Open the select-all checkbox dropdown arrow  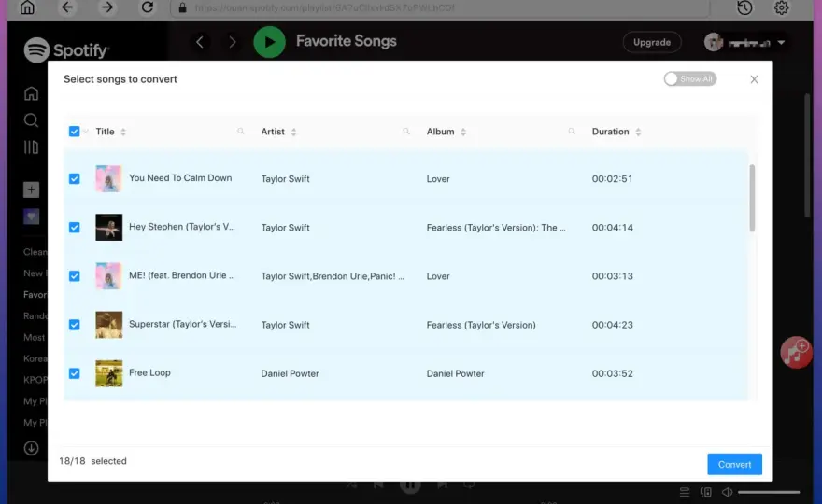[x=86, y=132]
